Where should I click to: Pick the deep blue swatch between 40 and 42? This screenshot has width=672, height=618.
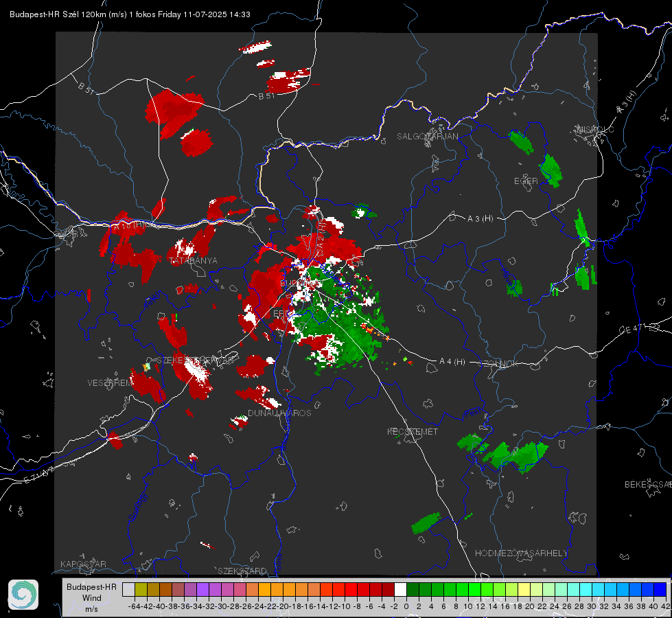pyautogui.click(x=660, y=589)
